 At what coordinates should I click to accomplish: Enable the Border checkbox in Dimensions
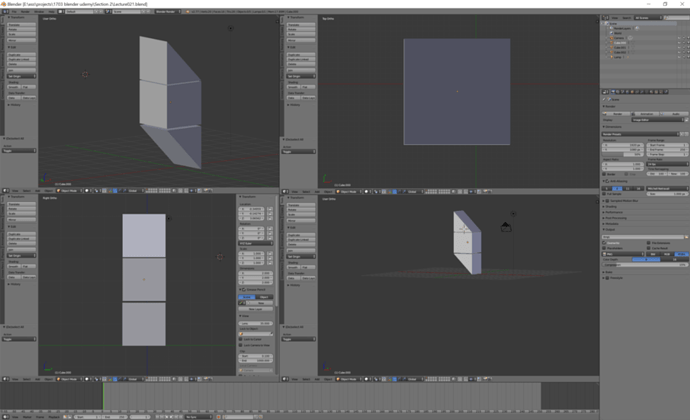click(604, 174)
